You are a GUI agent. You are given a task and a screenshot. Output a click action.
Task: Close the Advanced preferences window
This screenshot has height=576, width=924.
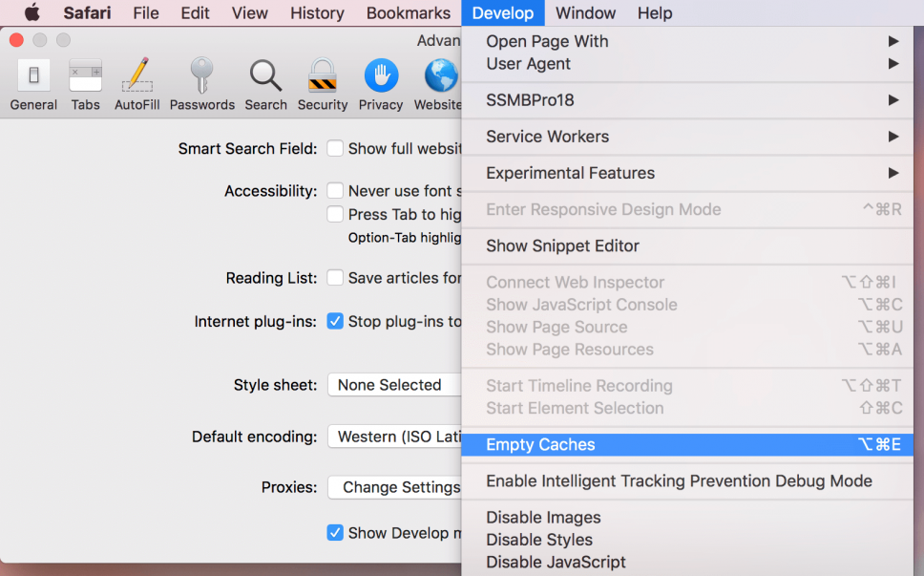16,40
